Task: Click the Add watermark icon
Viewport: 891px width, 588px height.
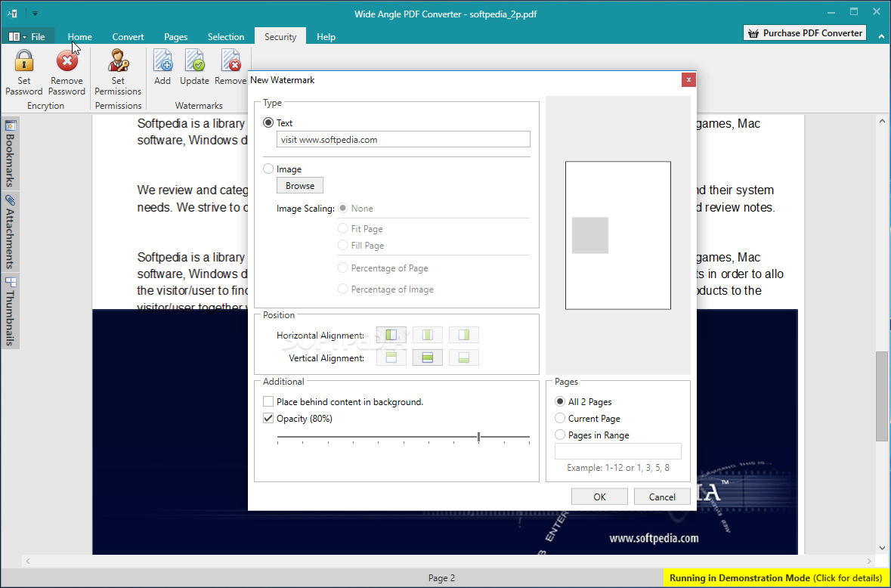Action: point(162,60)
